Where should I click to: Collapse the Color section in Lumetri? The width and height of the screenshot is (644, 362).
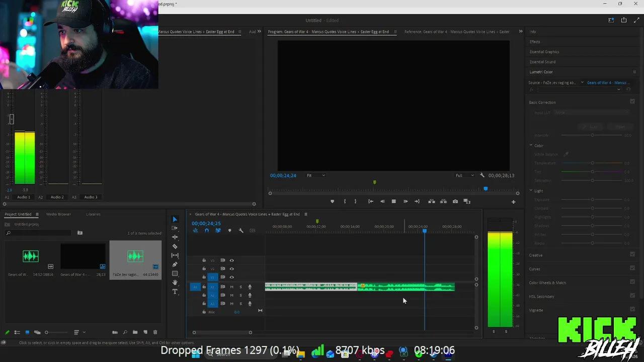tap(531, 145)
